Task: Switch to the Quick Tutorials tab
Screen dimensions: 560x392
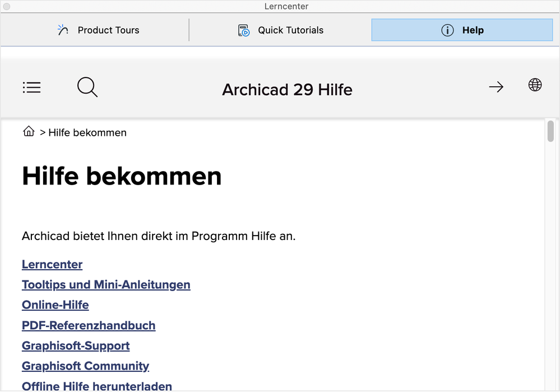Action: click(x=290, y=30)
